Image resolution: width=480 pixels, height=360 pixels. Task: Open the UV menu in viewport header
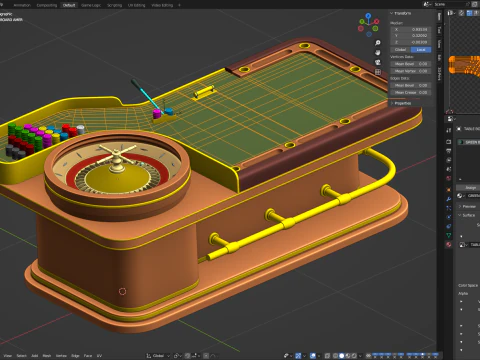pos(99,356)
